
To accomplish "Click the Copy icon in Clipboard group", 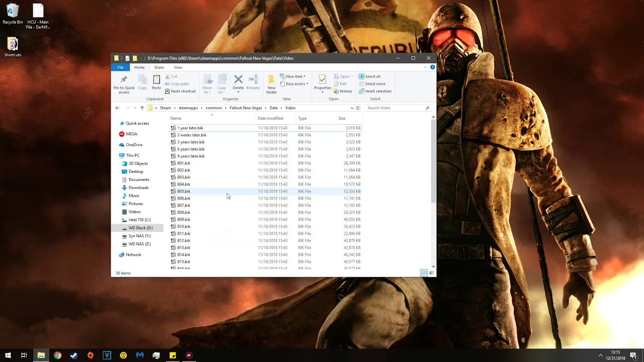I will coord(142,79).
